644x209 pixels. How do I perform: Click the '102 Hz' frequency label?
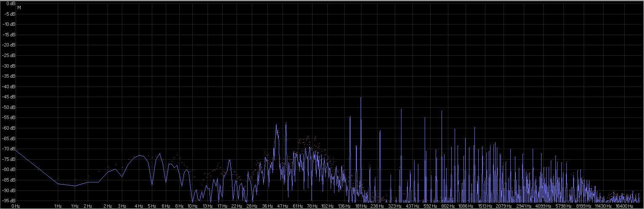[x=327, y=206]
